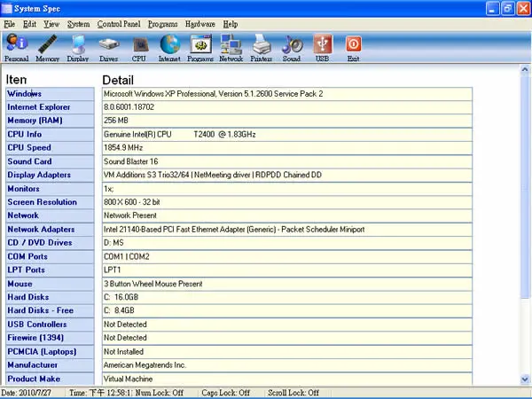532x399 pixels.
Task: Open the Network toolbar icon
Action: pyautogui.click(x=231, y=48)
